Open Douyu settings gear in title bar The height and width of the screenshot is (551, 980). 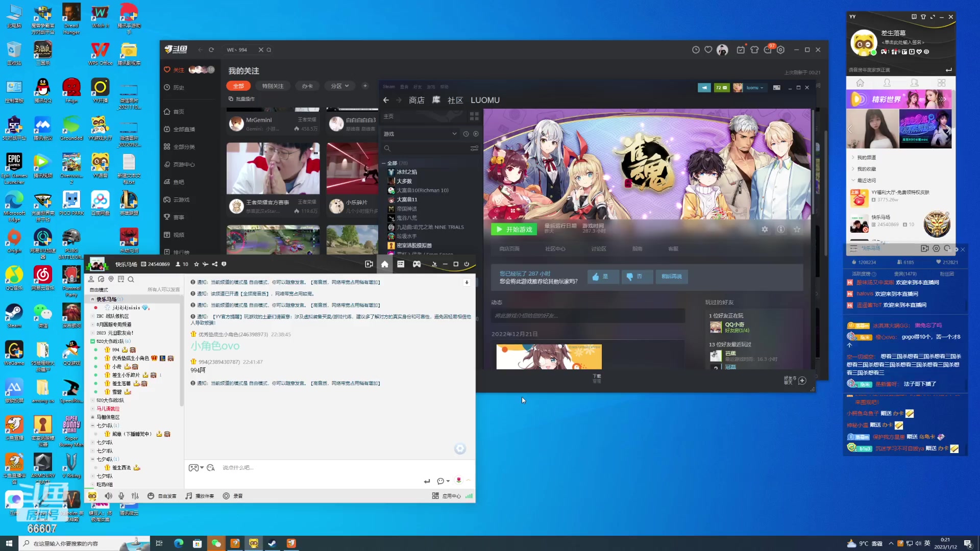pos(780,50)
